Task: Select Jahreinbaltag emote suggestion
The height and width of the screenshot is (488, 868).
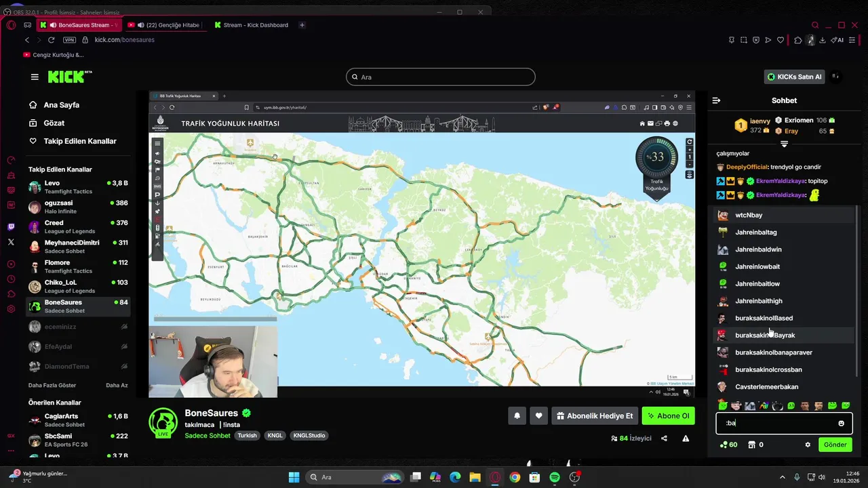Action: pyautogui.click(x=784, y=232)
